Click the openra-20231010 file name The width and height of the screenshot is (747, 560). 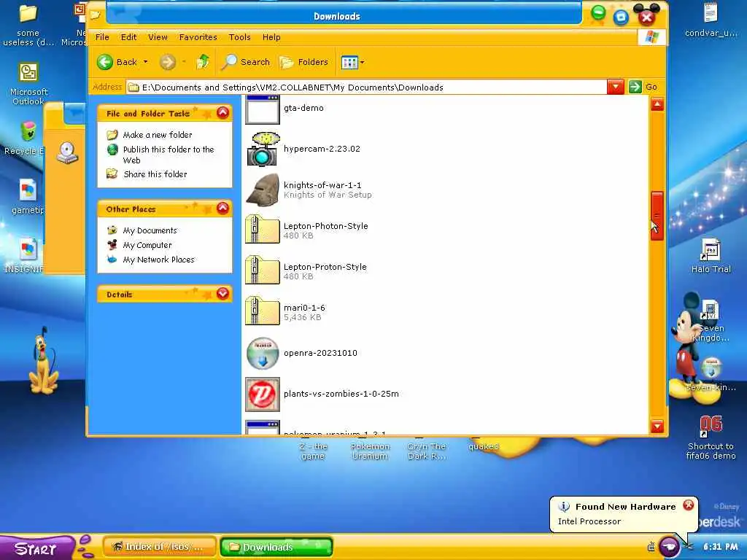[321, 353]
